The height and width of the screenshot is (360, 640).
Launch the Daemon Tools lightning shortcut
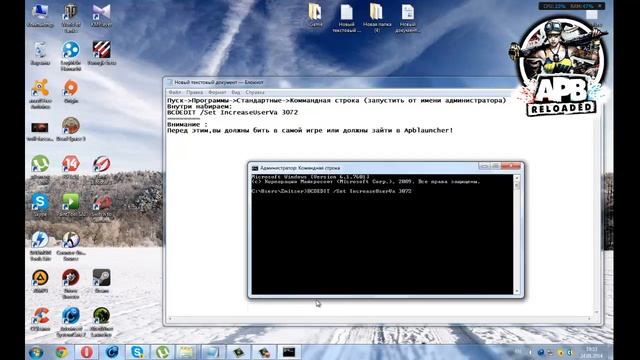pyautogui.click(x=40, y=246)
